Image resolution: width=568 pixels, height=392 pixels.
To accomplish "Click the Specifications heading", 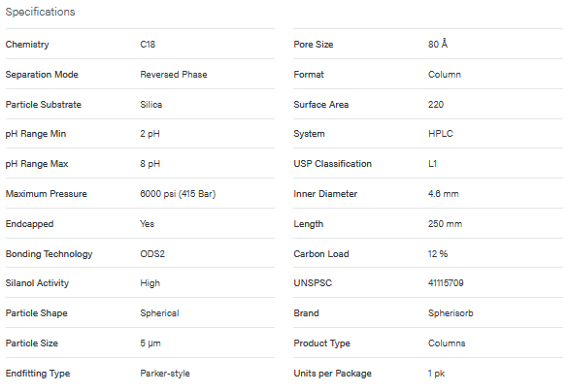I will tap(40, 12).
